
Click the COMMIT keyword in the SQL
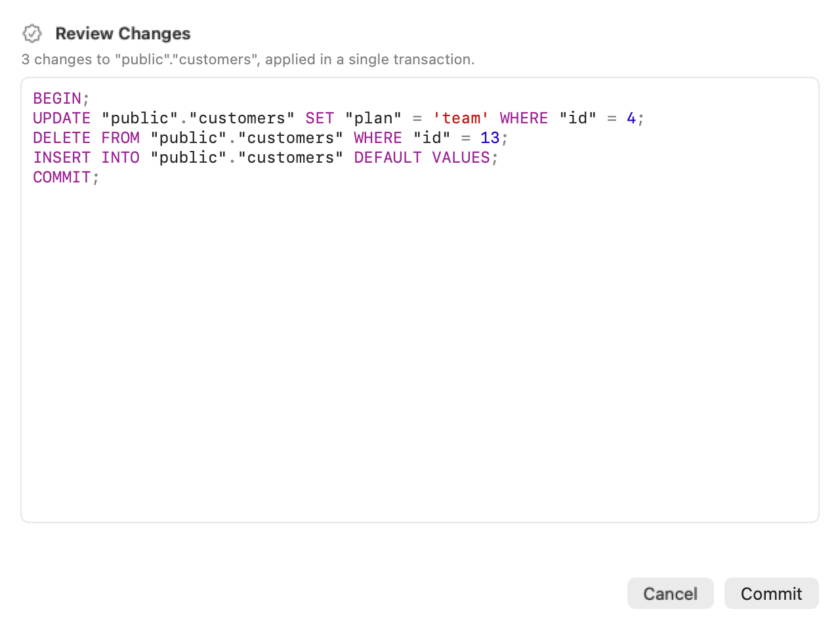pyautogui.click(x=62, y=177)
